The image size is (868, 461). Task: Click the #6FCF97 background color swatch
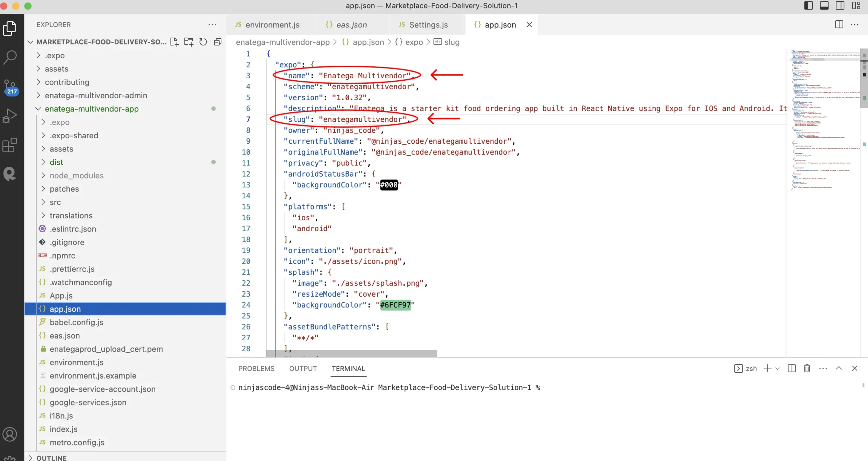(x=395, y=305)
